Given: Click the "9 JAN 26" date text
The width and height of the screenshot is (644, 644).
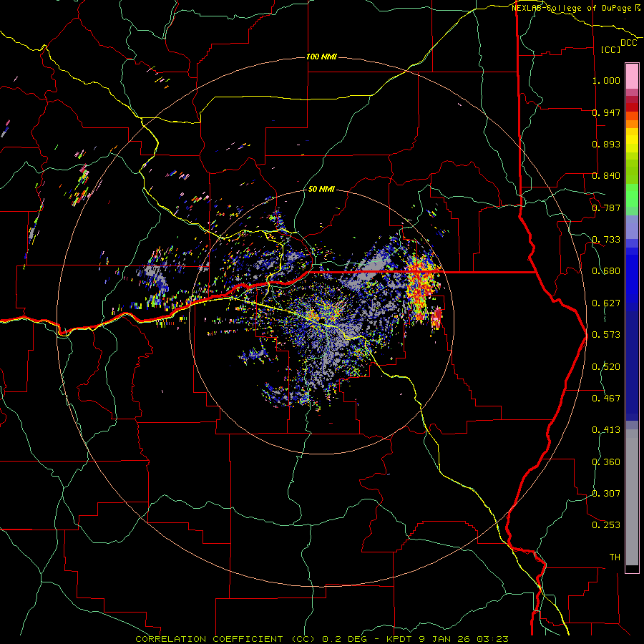Looking at the screenshot, I should pyautogui.click(x=445, y=639).
